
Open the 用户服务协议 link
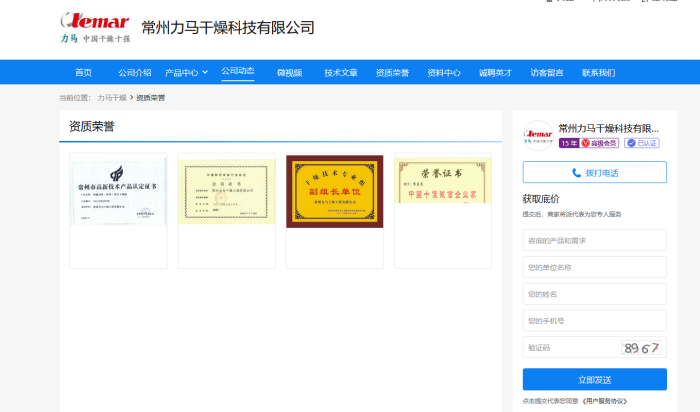(605, 401)
